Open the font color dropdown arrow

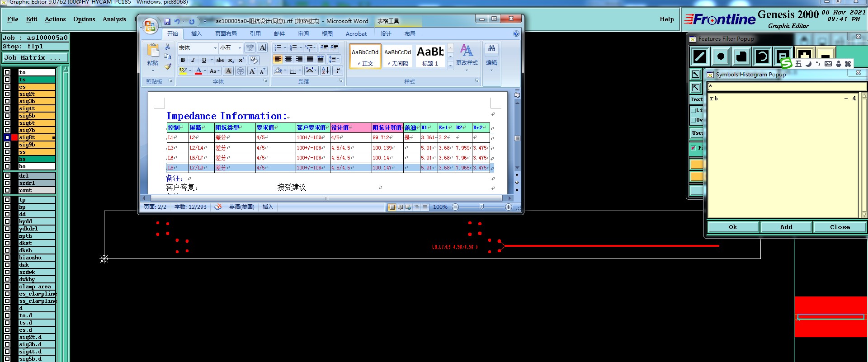[x=205, y=71]
